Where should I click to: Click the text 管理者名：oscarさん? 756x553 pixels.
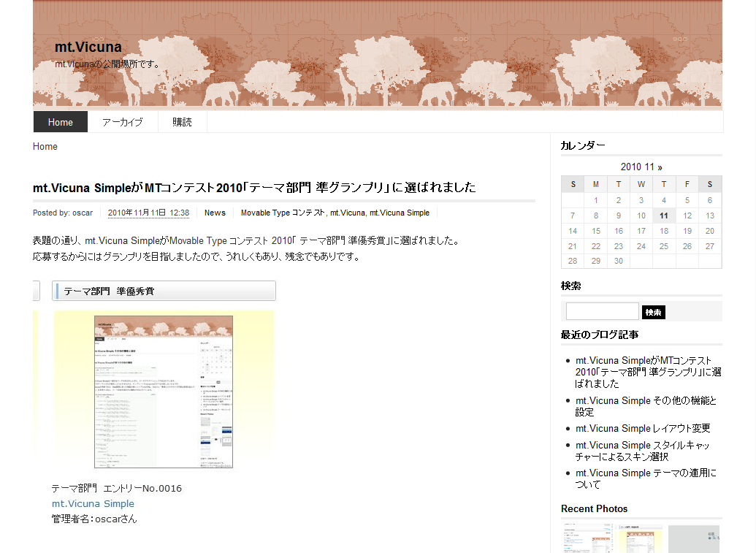pos(94,519)
